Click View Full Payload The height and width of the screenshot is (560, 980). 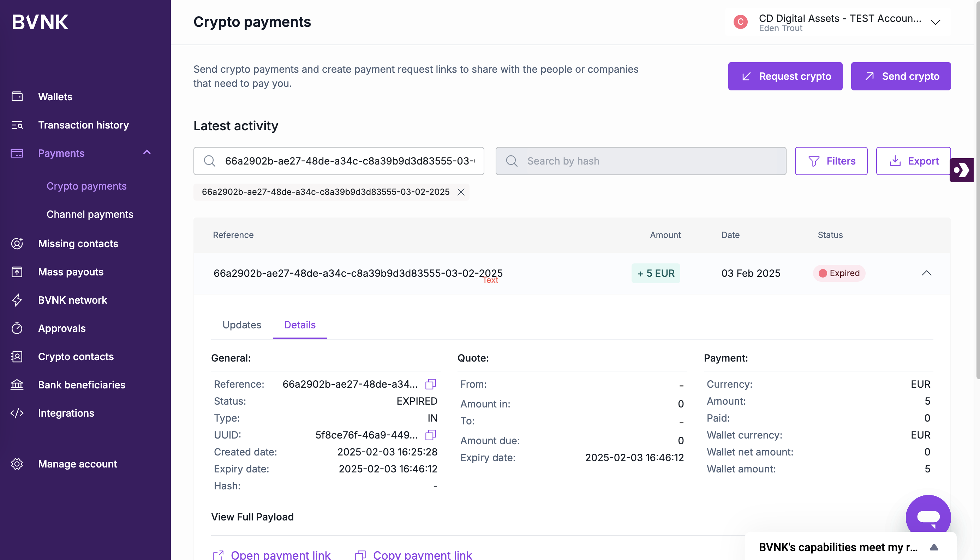252,517
